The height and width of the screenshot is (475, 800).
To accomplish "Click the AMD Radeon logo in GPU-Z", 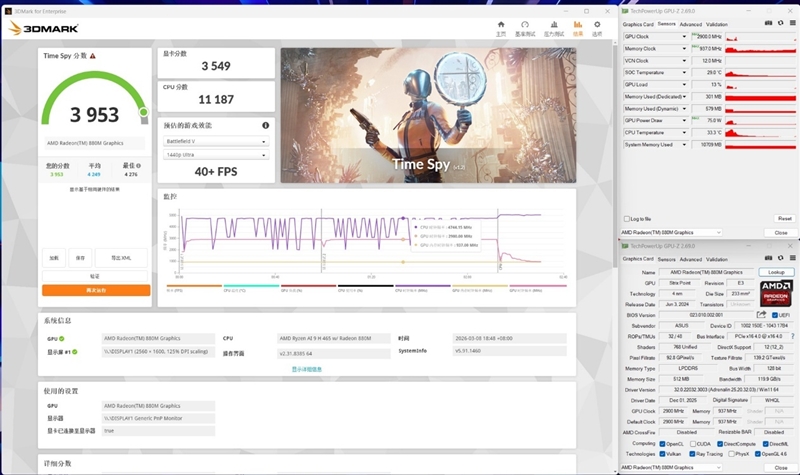I will [776, 293].
